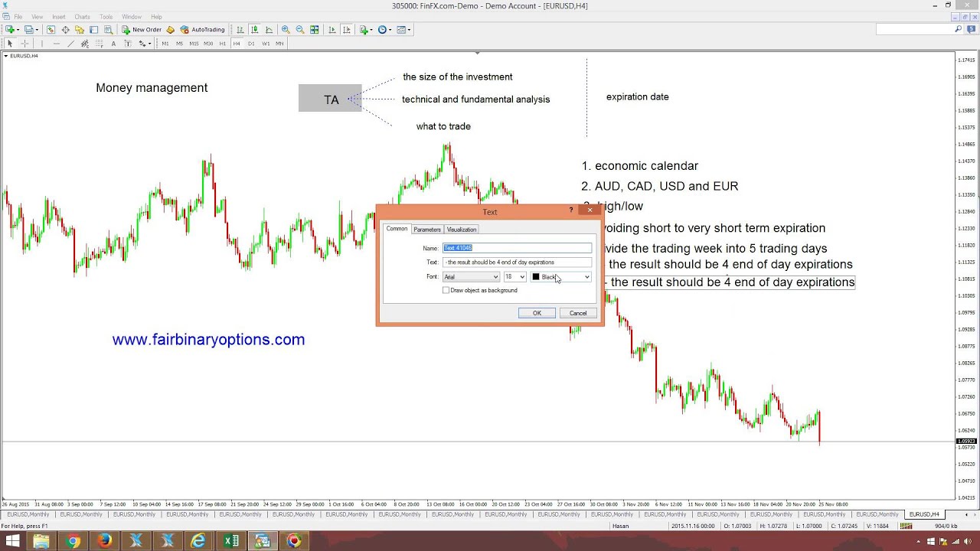Draw a vertical line tool
980x551 pixels.
[42, 44]
